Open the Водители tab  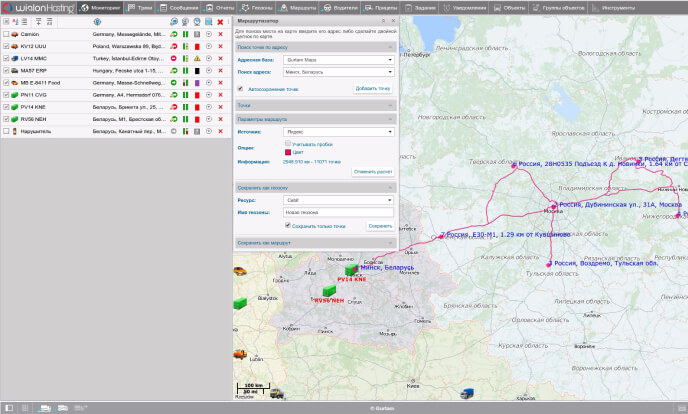(340, 7)
